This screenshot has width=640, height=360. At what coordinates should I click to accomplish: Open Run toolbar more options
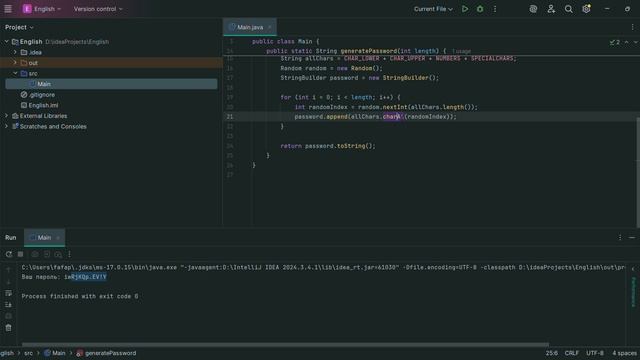click(69, 254)
